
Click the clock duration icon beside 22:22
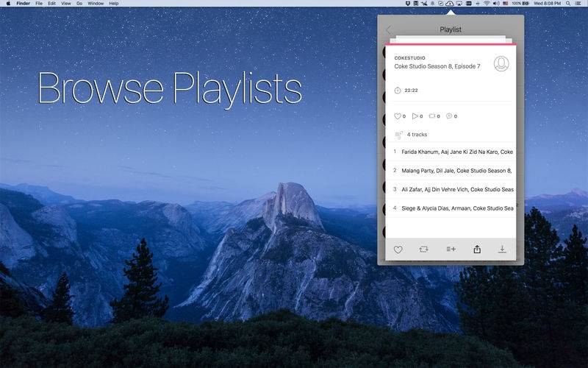[x=398, y=90]
